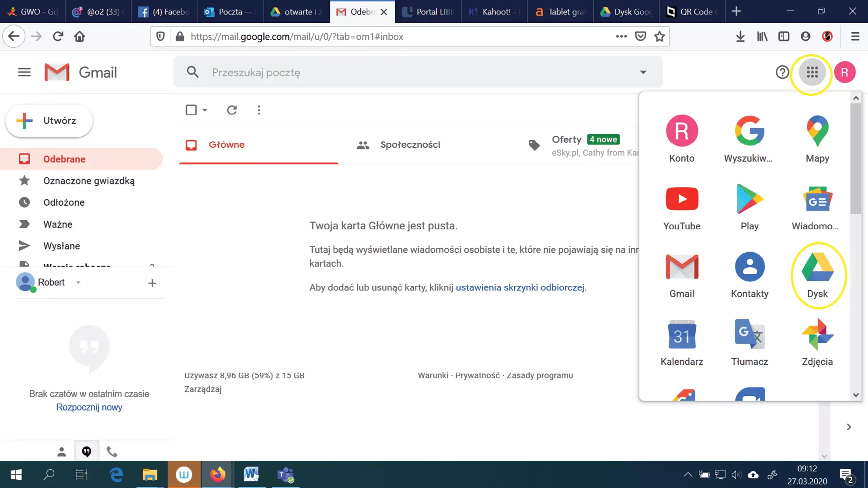
Task: Open the Oznaczone gwiazdką folder
Action: click(x=81, y=181)
